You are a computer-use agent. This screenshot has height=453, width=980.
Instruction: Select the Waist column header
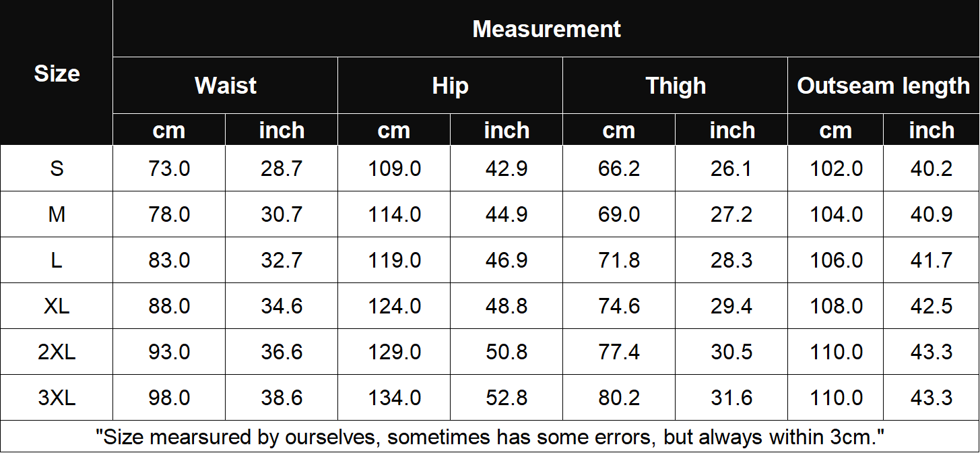(225, 86)
